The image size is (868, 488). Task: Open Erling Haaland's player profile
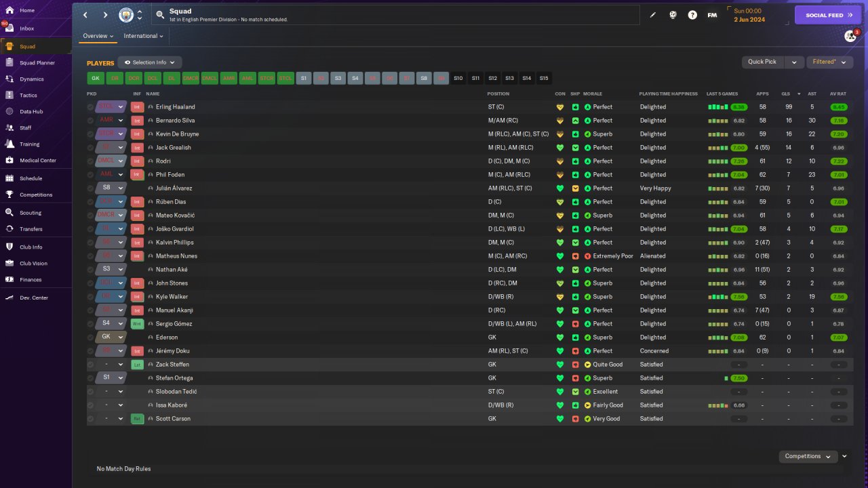[176, 107]
